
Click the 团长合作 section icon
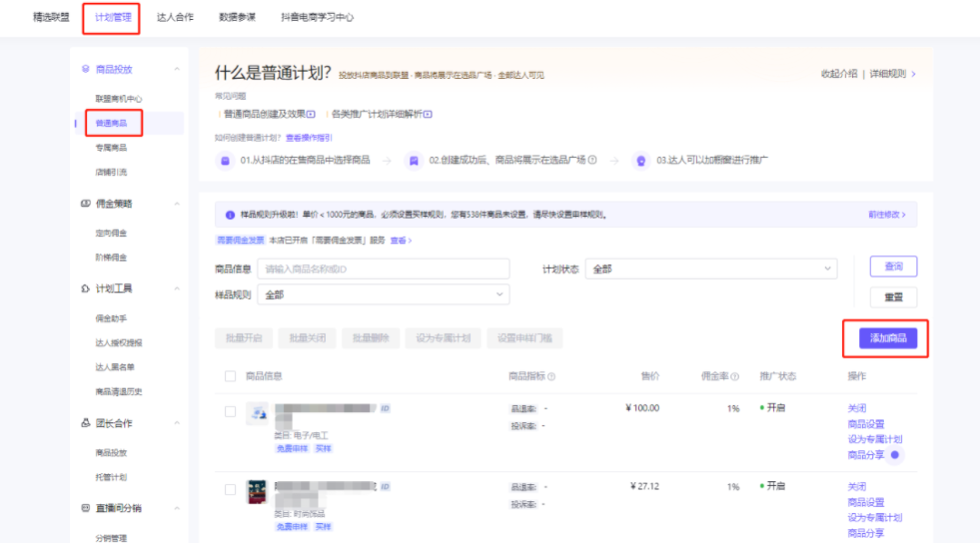85,423
